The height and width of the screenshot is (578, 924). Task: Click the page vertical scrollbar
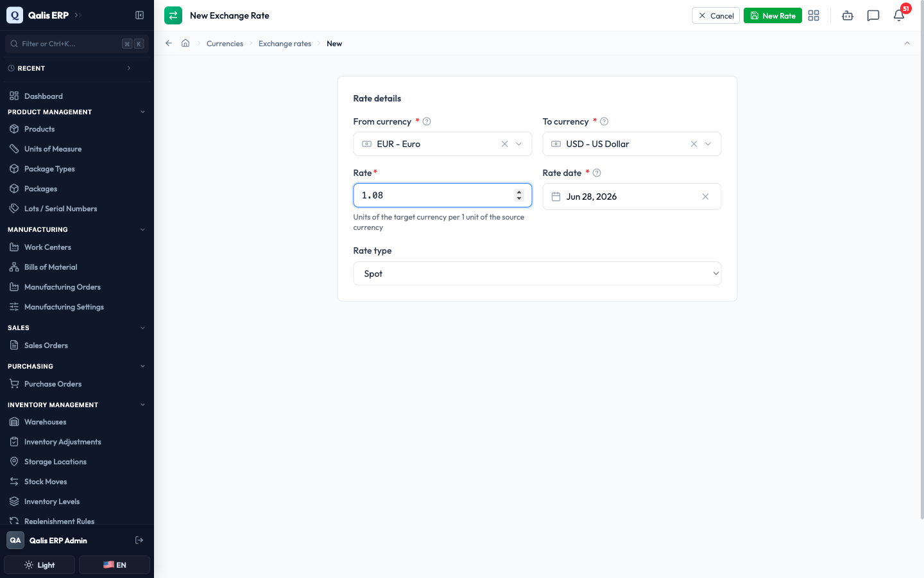(x=922, y=259)
